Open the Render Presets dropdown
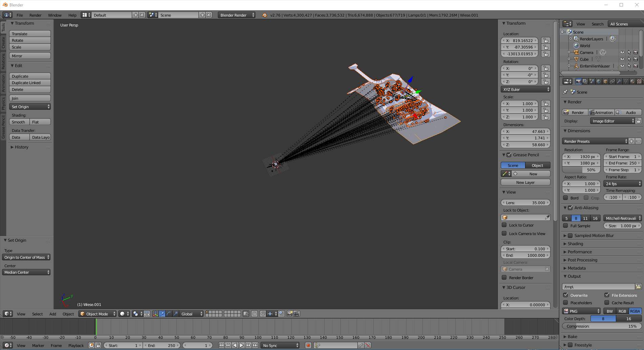The height and width of the screenshot is (350, 644). [x=595, y=141]
